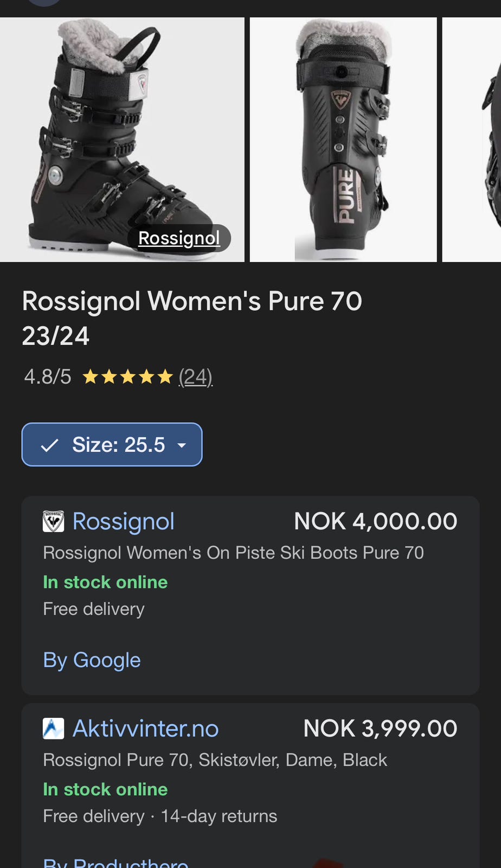The image size is (501, 868).
Task: Click the By Producthero link
Action: [115, 863]
